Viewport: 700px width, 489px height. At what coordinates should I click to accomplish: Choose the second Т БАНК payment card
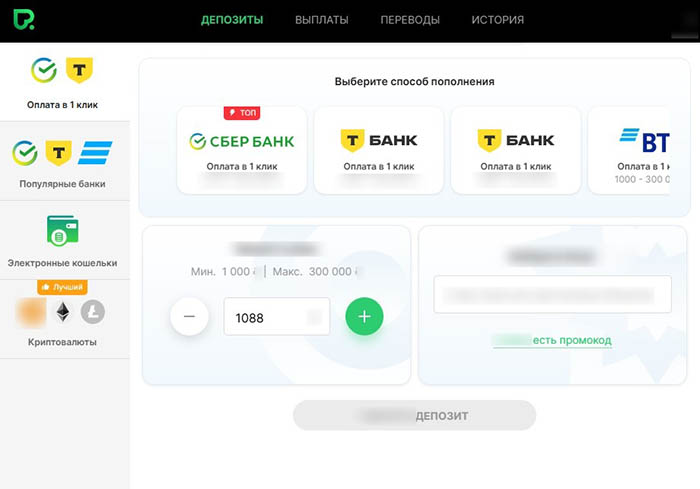(516, 150)
